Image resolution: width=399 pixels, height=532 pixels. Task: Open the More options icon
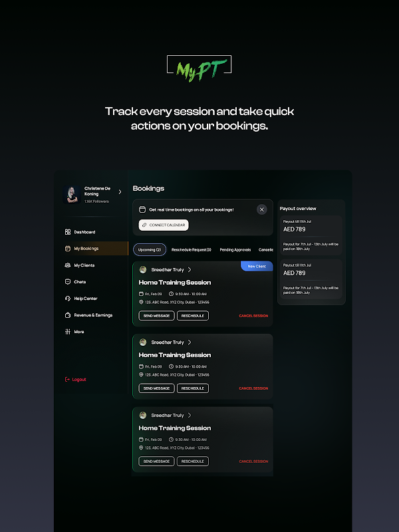pyautogui.click(x=68, y=331)
